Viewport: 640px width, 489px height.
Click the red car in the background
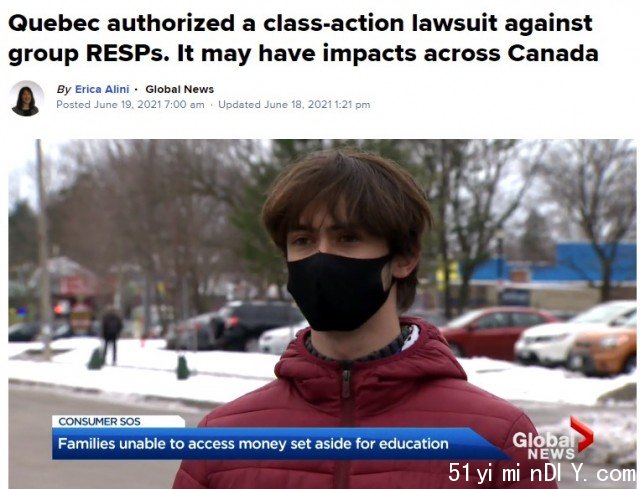pyautogui.click(x=495, y=331)
